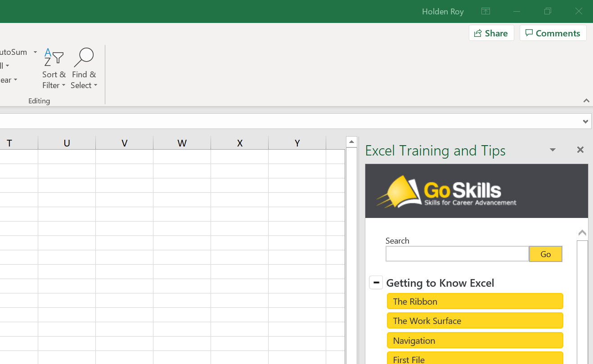This screenshot has width=593, height=364.
Task: Minimize the Excel window
Action: (x=517, y=11)
